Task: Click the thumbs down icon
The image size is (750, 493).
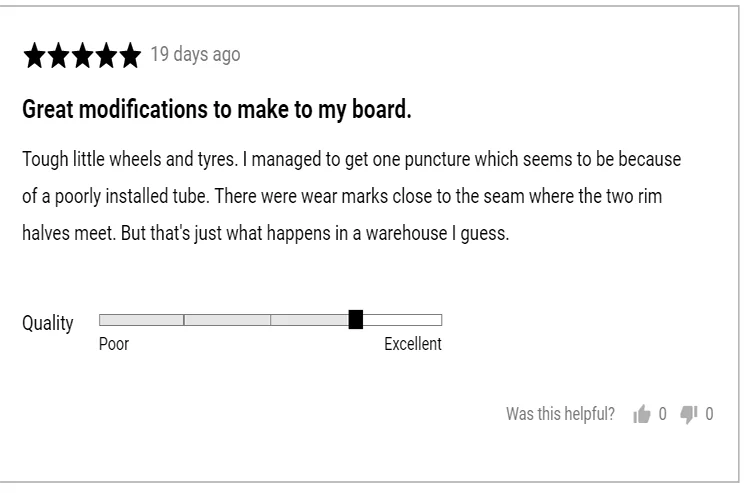Action: tap(689, 414)
